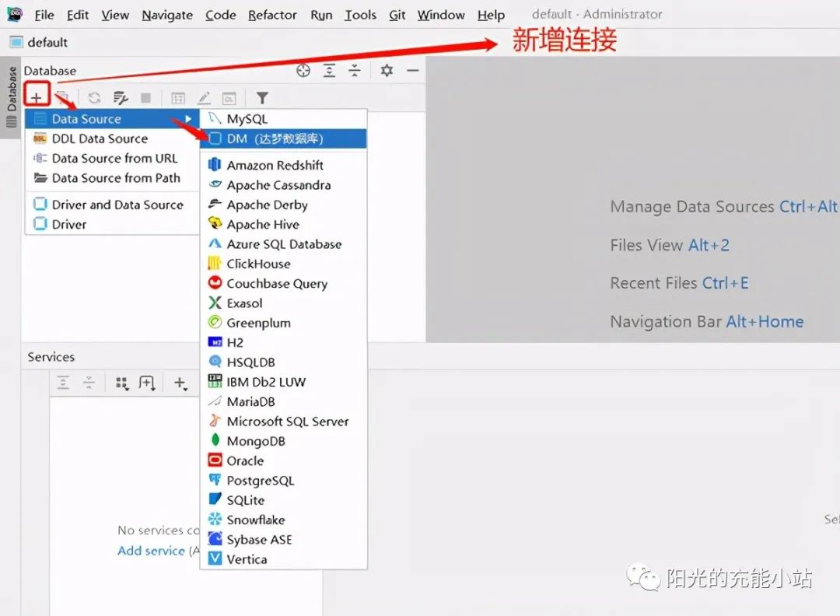Click the Collapse All icon in Database header

pyautogui.click(x=355, y=71)
